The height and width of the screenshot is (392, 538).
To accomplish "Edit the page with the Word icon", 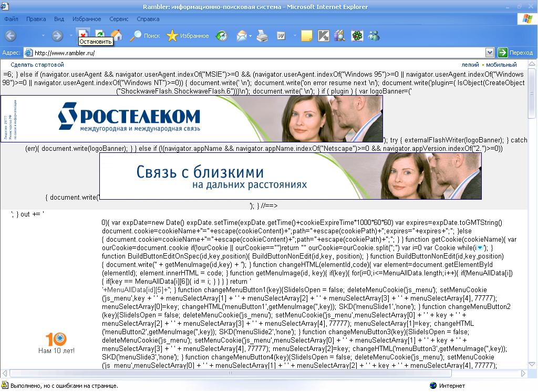I will [281, 36].
